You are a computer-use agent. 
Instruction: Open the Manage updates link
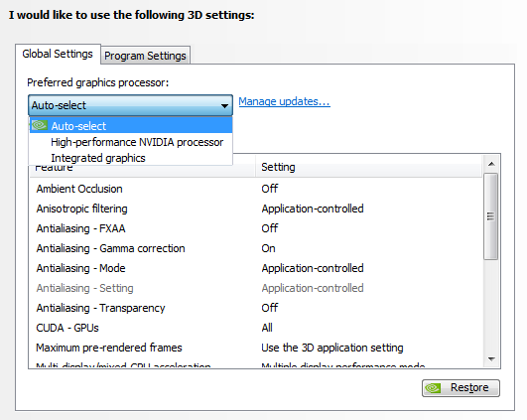[284, 101]
